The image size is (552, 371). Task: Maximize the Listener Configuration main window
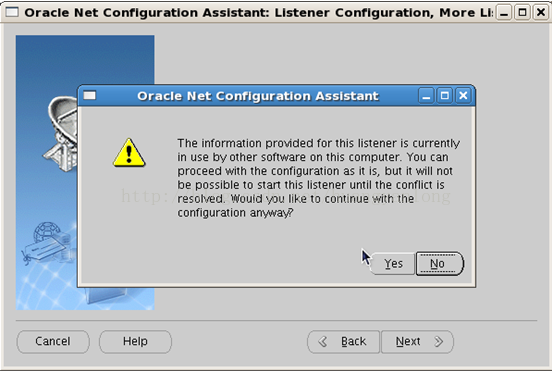click(x=522, y=13)
